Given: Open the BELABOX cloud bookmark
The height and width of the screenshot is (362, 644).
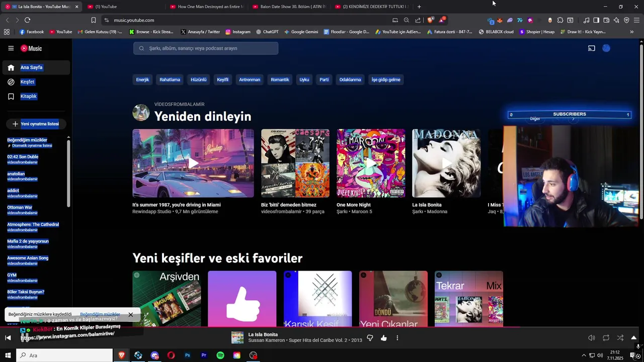Looking at the screenshot, I should tap(496, 32).
